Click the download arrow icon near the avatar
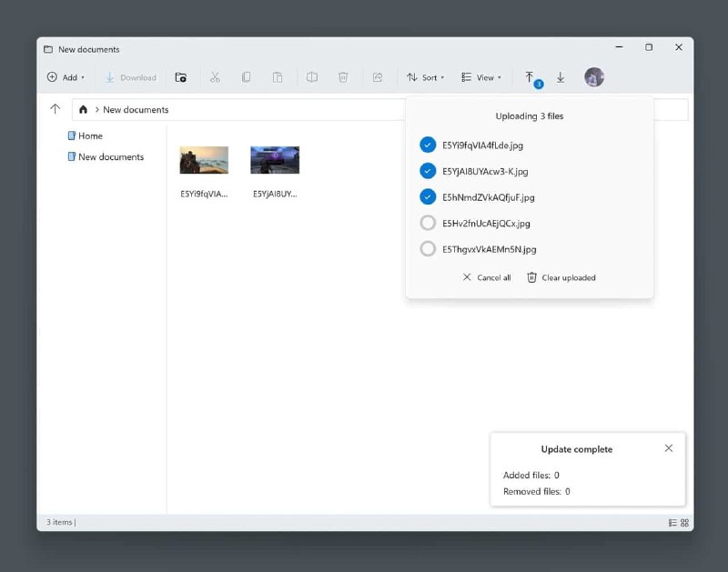 (561, 77)
